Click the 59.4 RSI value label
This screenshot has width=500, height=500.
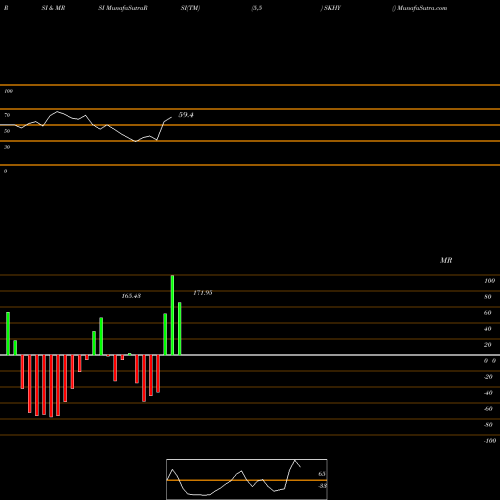(x=186, y=115)
